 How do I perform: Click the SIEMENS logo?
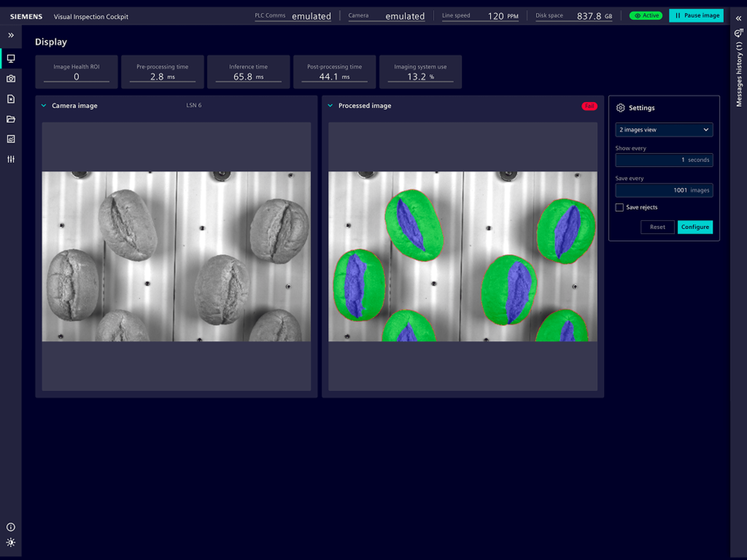point(26,17)
